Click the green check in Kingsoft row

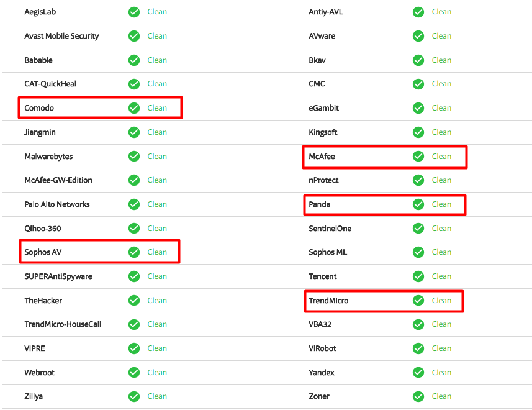click(x=418, y=132)
